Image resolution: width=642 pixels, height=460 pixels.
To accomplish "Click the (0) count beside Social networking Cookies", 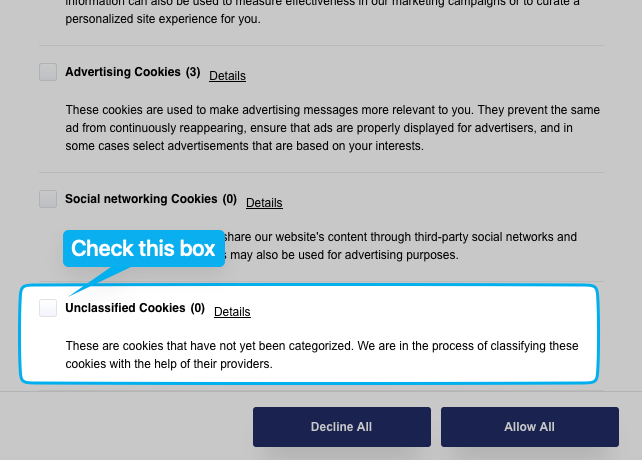I will (x=229, y=199).
